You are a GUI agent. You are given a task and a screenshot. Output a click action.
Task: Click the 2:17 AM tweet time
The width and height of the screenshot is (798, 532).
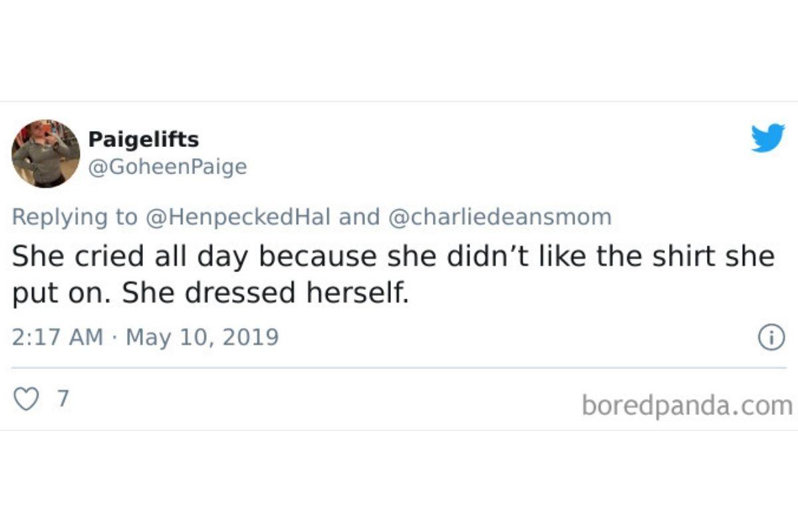click(x=57, y=337)
